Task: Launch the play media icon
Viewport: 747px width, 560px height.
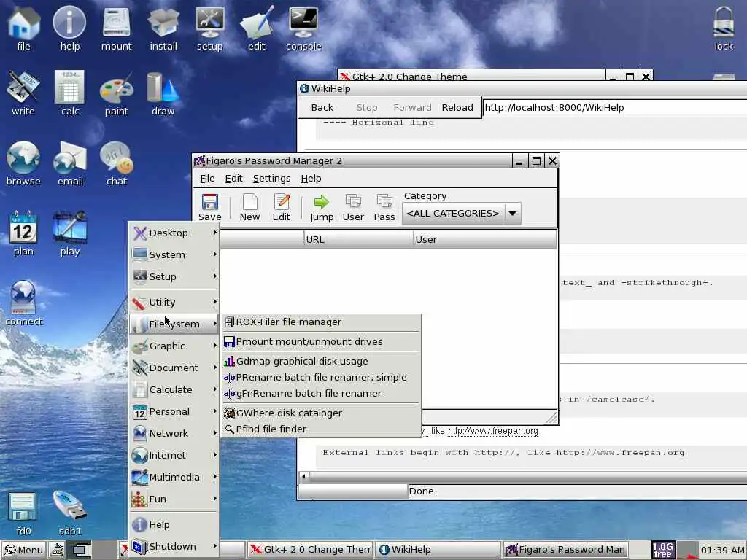Action: pos(69,233)
